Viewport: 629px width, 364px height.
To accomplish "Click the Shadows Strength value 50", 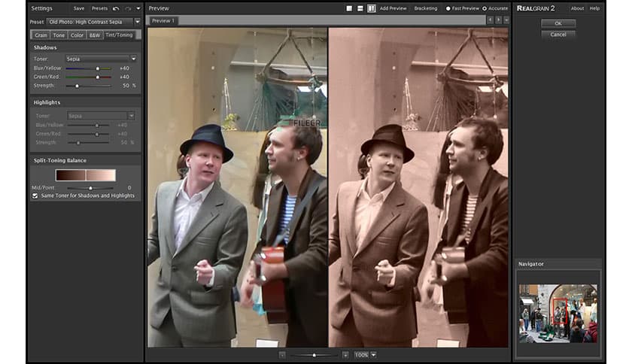I will click(x=126, y=86).
